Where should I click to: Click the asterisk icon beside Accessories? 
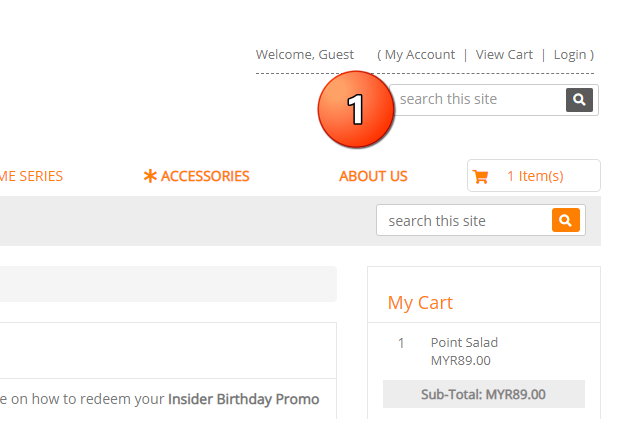(150, 176)
